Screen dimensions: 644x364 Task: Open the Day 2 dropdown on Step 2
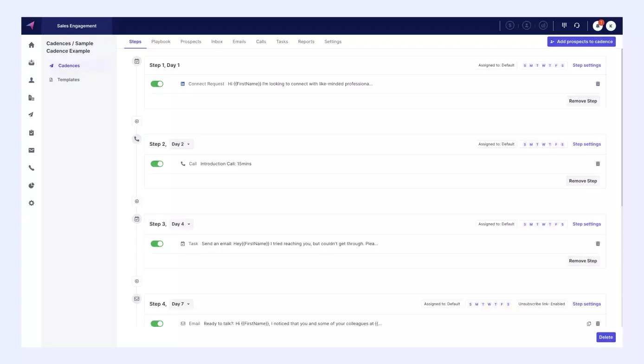click(181, 144)
